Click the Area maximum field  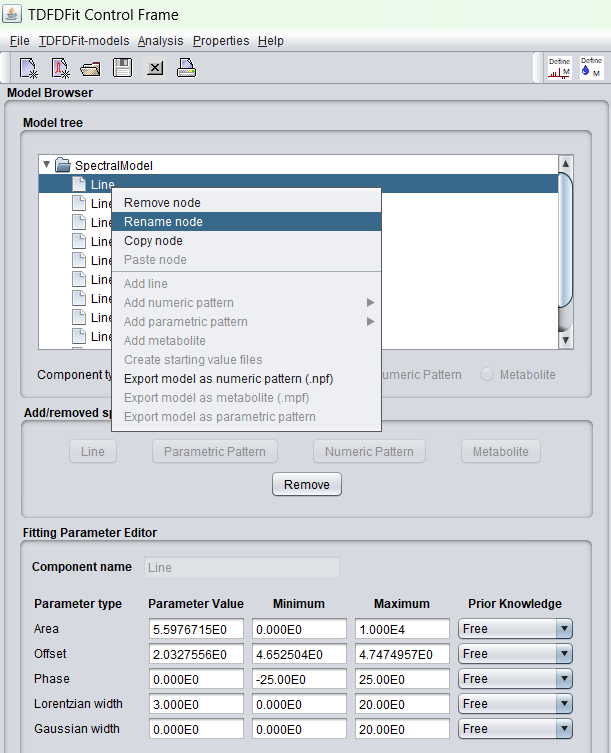(402, 629)
